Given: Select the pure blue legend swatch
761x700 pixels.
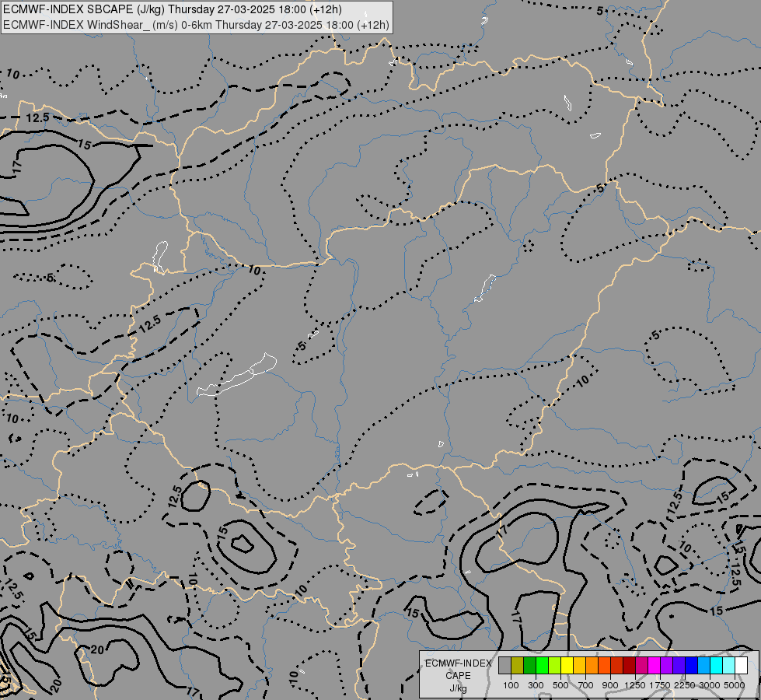Looking at the screenshot, I should [x=692, y=665].
